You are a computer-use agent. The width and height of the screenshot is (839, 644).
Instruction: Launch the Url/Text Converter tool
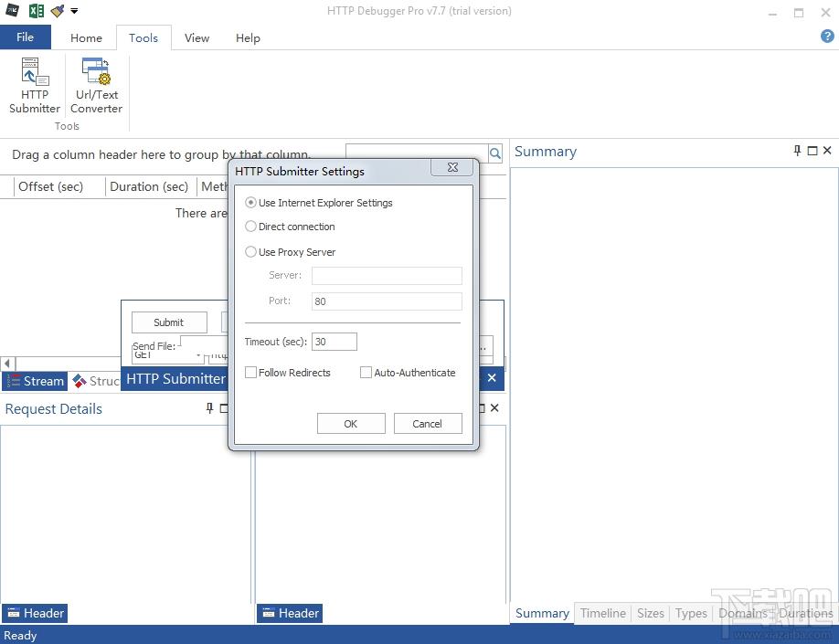96,86
